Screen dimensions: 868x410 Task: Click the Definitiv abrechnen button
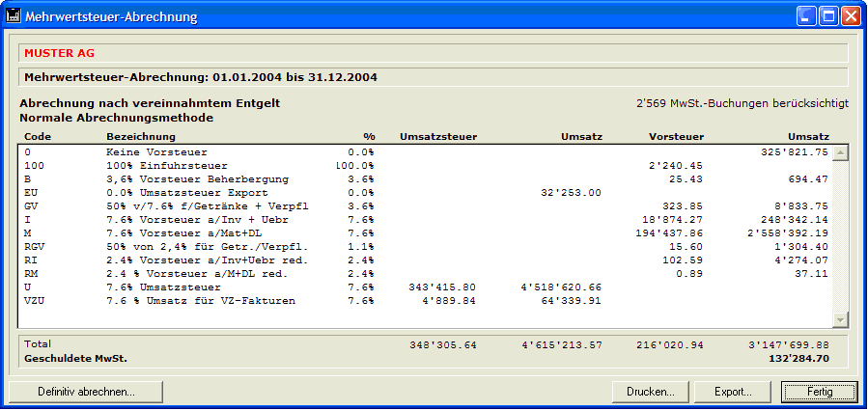86,392
